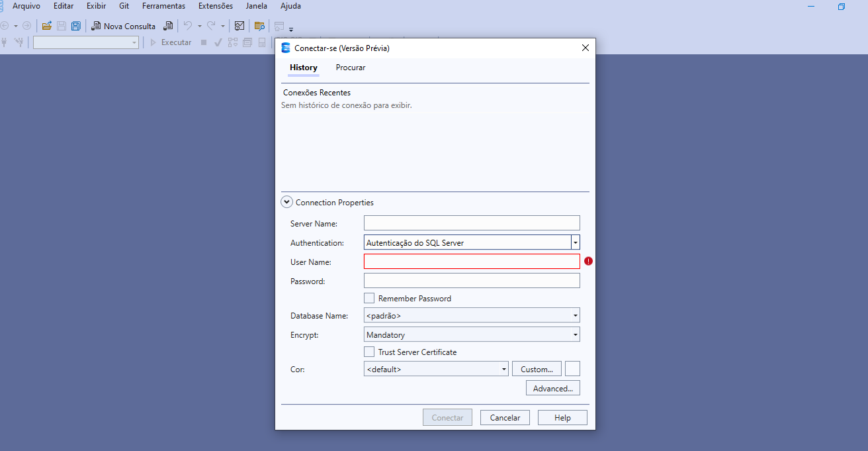Open the Arquivo menu
868x451 pixels.
pyautogui.click(x=26, y=6)
